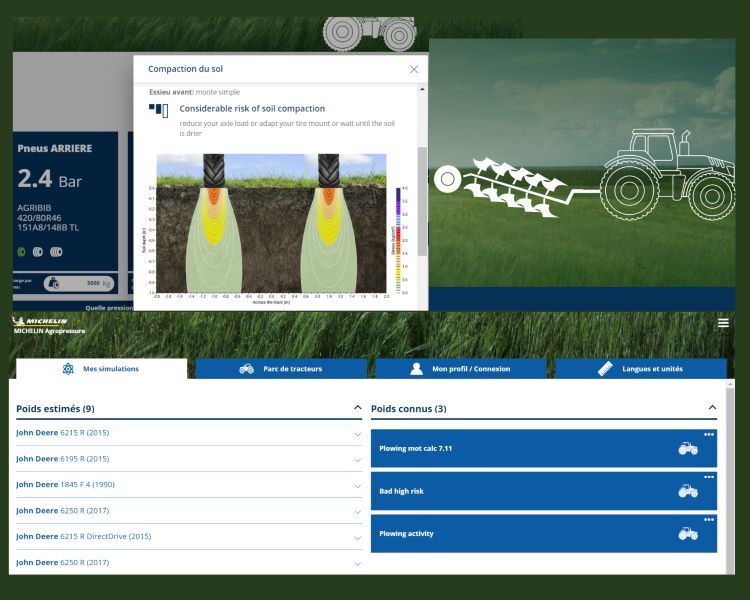Viewport: 750px width, 600px height.
Task: Click the gray tractor silhouette at top
Action: click(x=370, y=33)
